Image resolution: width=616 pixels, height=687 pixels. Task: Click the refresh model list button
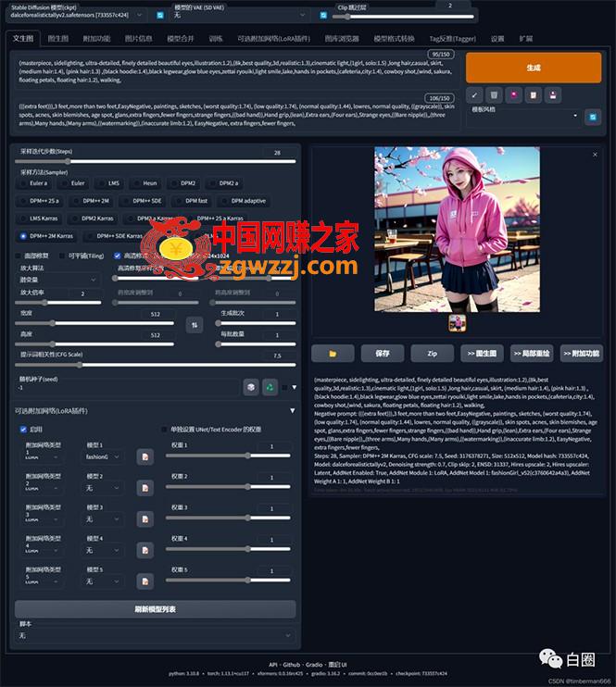click(x=156, y=609)
